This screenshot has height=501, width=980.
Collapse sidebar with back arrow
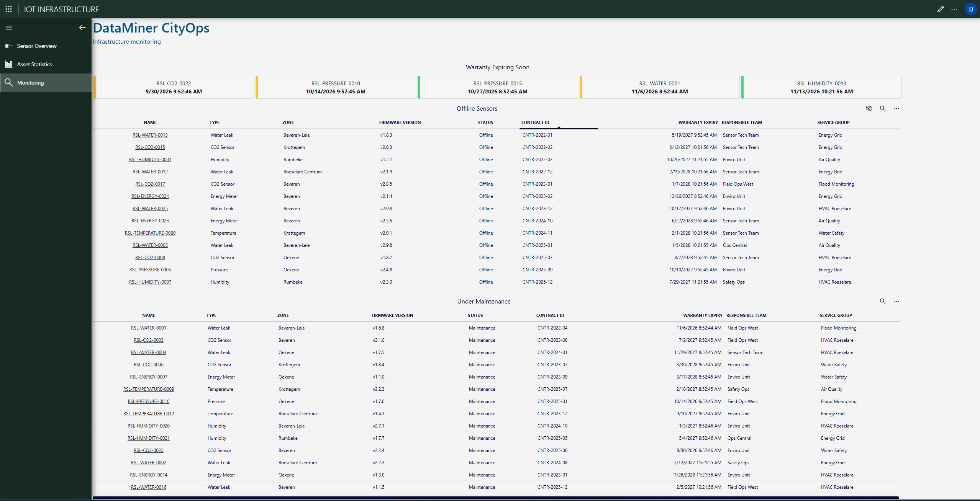click(x=82, y=28)
